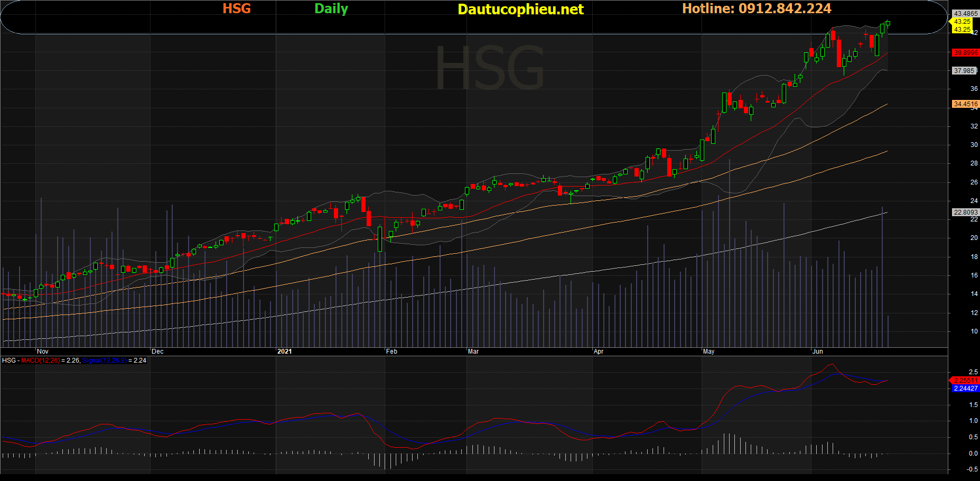This screenshot has width=980, height=481.
Task: Select the 2021 year marker on time axis
Action: point(284,351)
